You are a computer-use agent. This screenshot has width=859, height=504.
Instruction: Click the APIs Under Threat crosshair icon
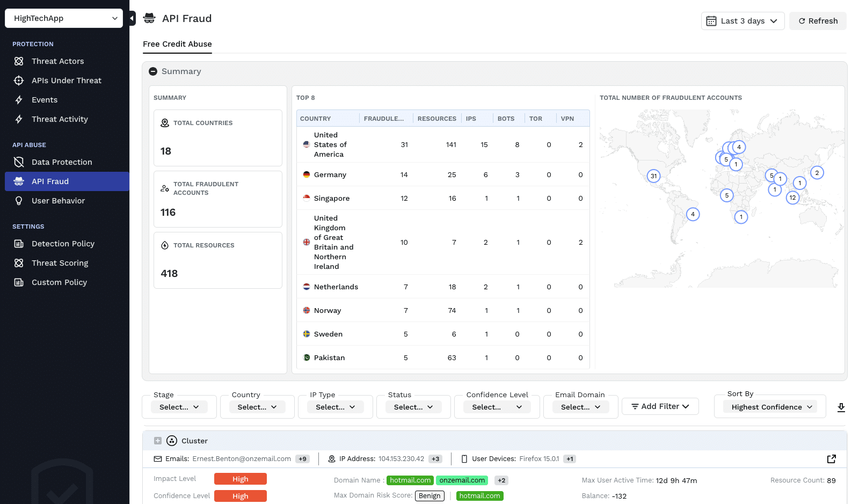(x=19, y=81)
